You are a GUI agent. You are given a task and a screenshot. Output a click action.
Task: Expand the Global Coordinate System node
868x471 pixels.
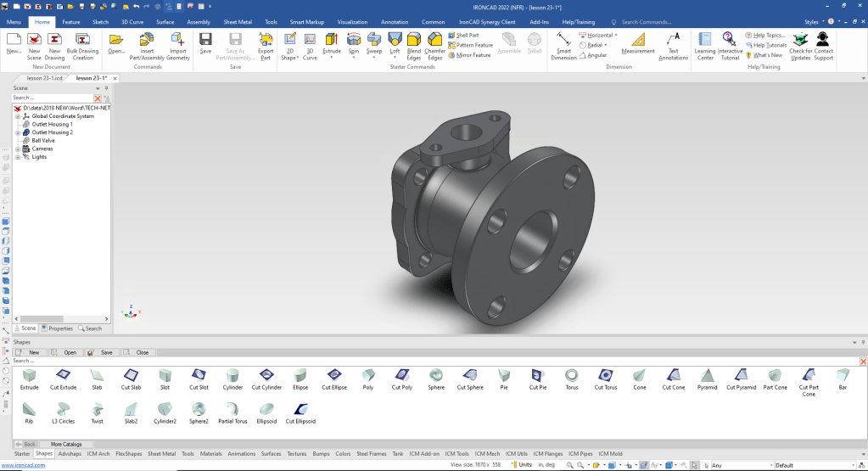tap(17, 116)
